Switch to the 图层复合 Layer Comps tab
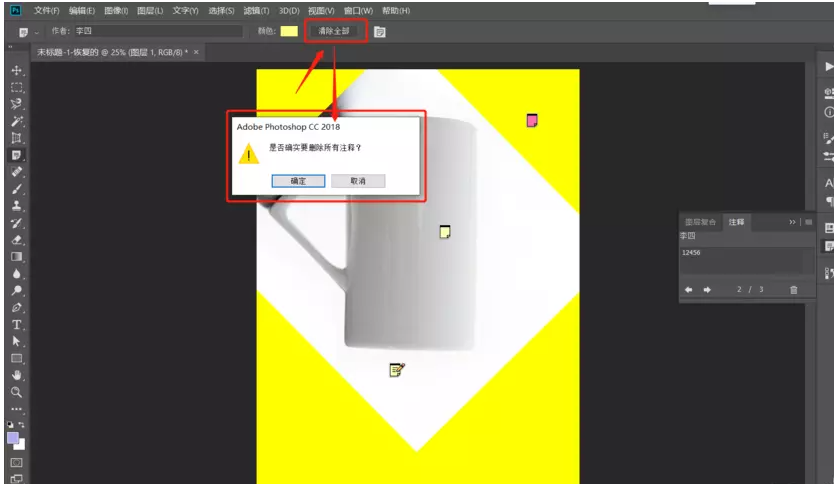 (x=700, y=222)
